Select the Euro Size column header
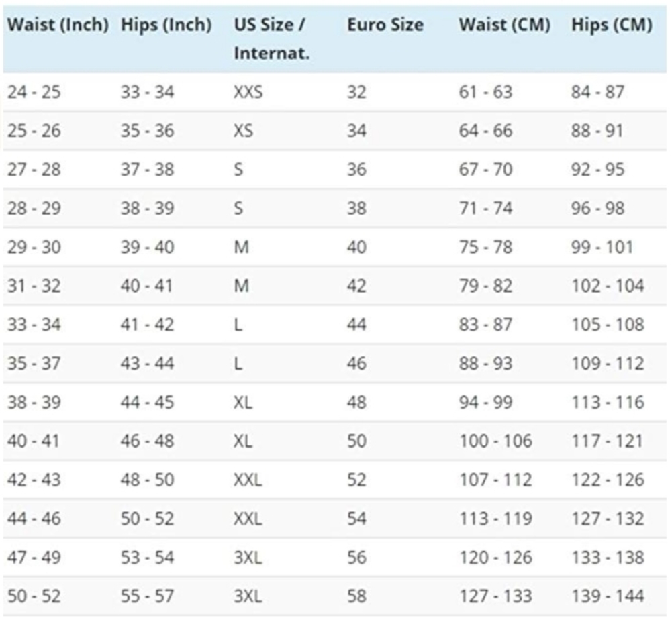This screenshot has width=672, height=630. pos(385,25)
